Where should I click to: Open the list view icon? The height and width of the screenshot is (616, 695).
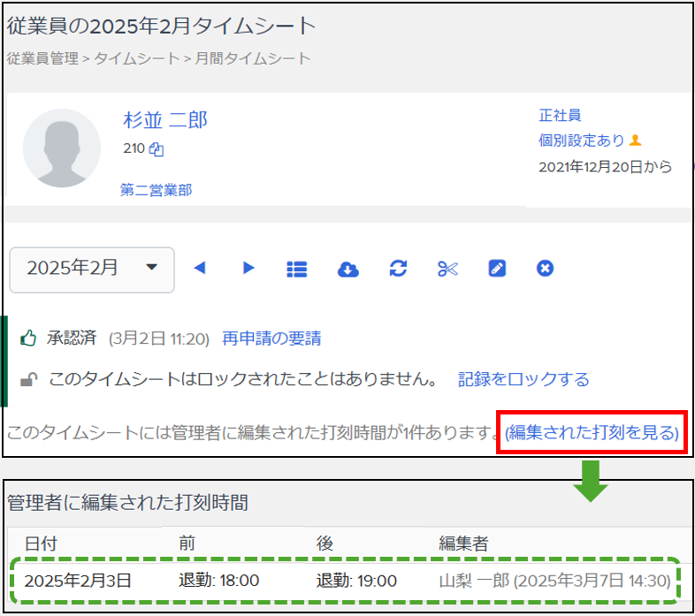click(297, 269)
